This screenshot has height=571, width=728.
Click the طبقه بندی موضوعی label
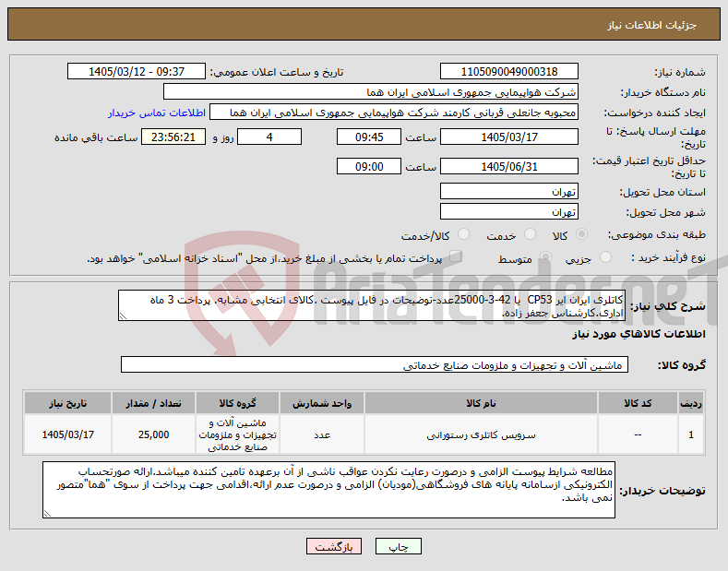point(657,235)
